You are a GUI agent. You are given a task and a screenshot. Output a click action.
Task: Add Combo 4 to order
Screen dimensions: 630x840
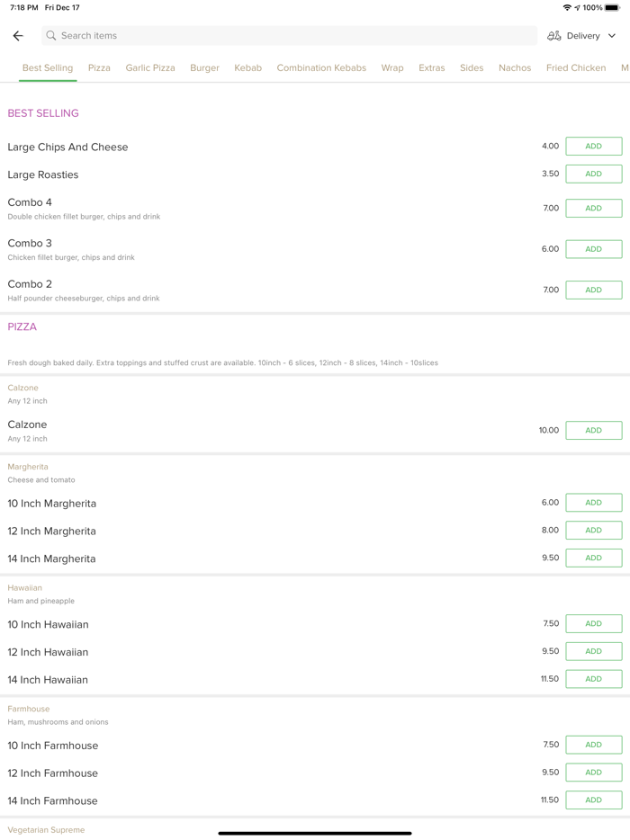pos(593,208)
